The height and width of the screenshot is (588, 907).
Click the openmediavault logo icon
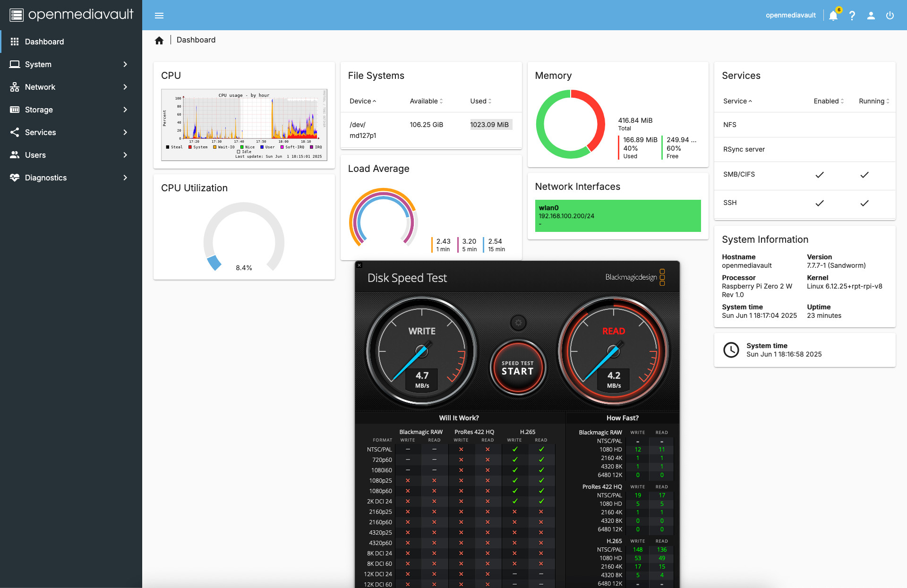[17, 15]
